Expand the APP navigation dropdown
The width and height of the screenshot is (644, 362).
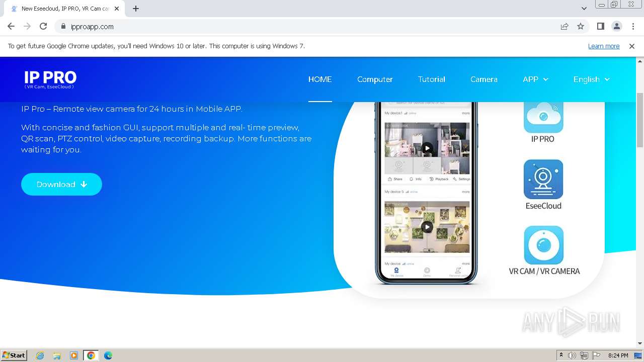tap(535, 79)
